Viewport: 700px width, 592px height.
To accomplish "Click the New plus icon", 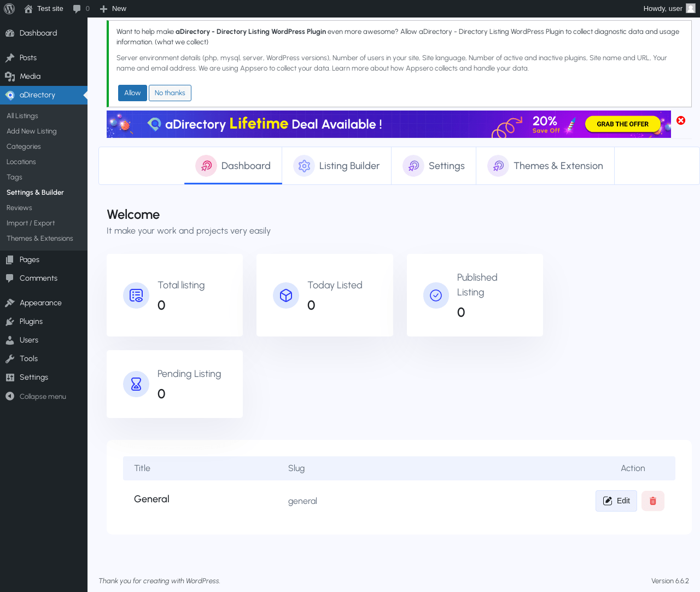I will pos(103,9).
